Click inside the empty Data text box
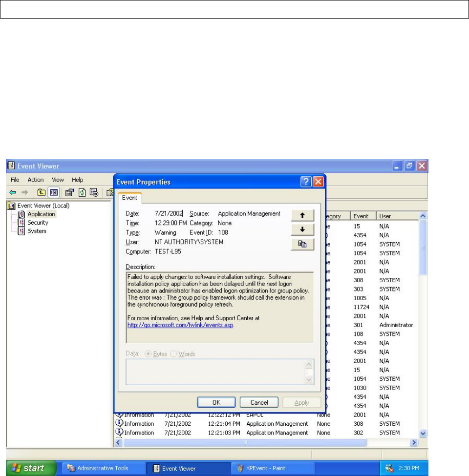469x476 pixels. point(215,372)
